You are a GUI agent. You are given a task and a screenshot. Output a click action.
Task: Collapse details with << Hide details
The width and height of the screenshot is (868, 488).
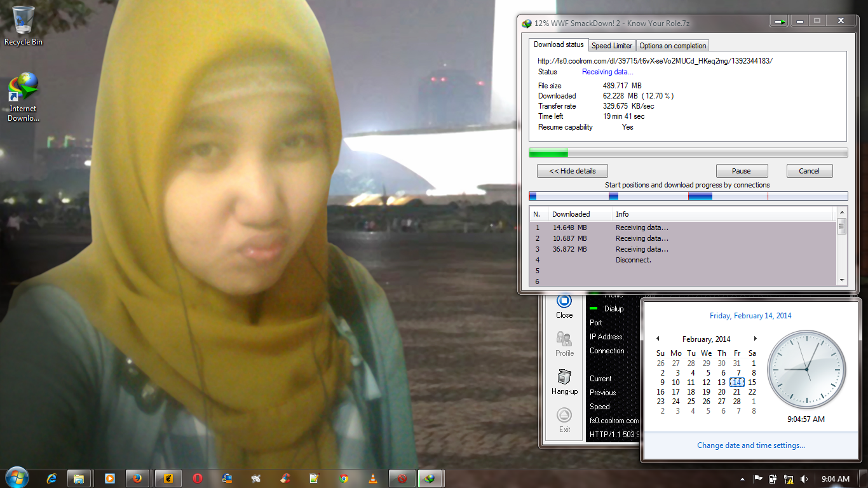[x=573, y=171]
